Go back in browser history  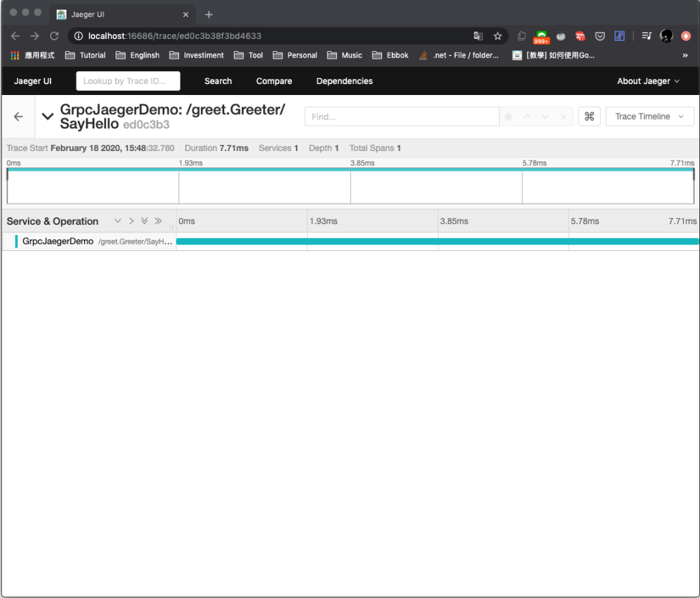(x=15, y=36)
